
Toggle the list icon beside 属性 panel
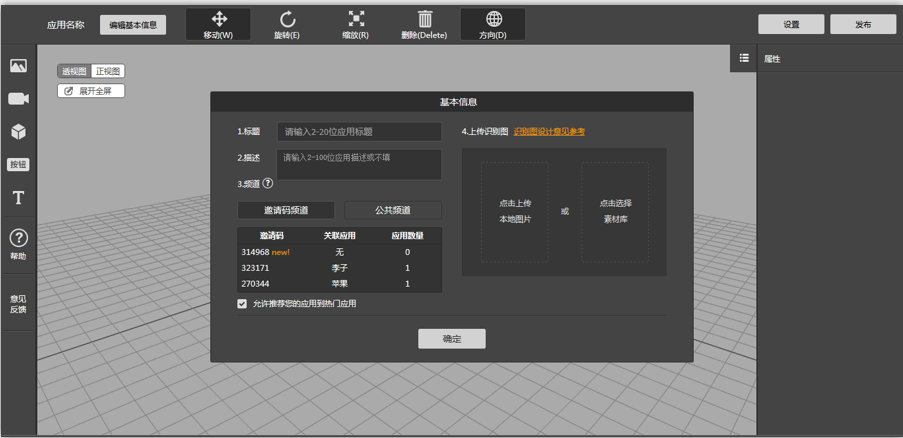tap(744, 58)
